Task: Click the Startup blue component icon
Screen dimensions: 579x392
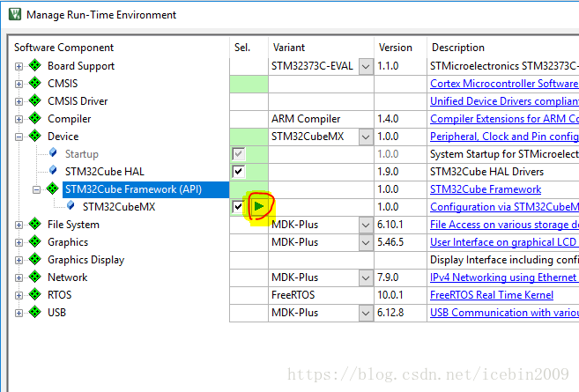Action: coord(53,152)
